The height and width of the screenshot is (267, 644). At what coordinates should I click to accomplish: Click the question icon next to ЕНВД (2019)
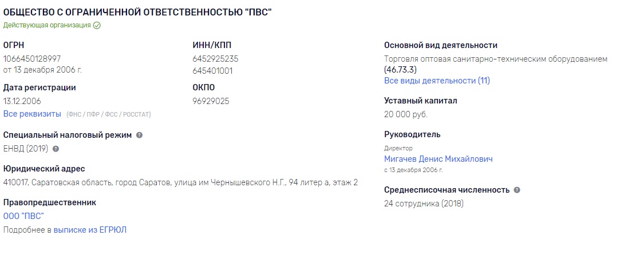tap(56, 149)
